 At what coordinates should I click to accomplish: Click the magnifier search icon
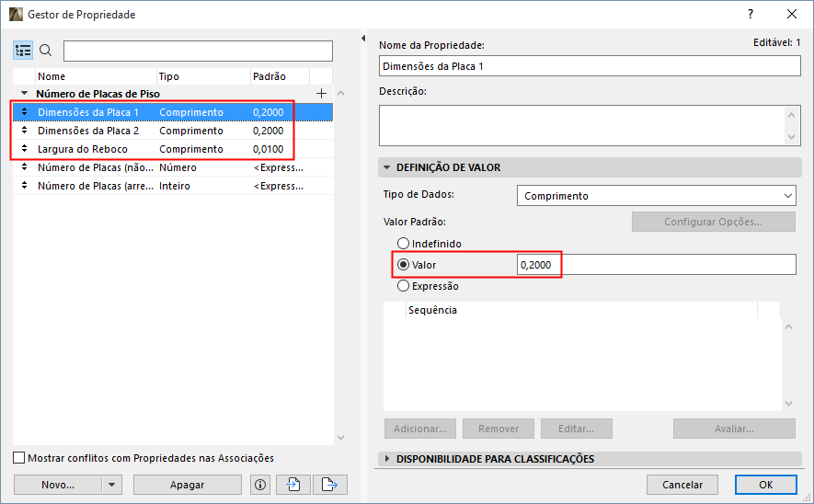click(x=46, y=51)
